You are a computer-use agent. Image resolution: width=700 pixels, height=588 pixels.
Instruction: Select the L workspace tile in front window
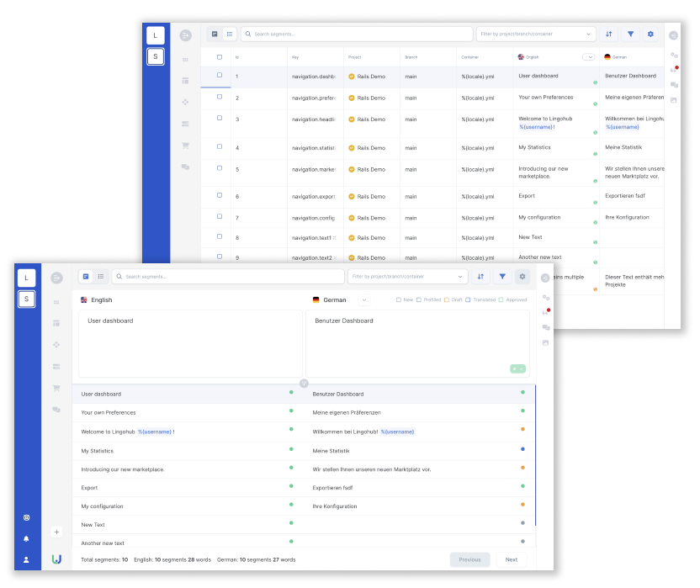click(x=26, y=278)
